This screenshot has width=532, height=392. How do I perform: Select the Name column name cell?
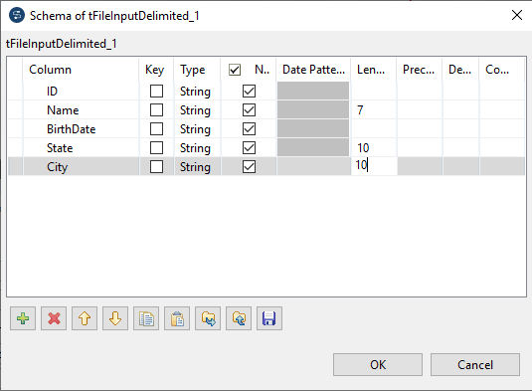click(81, 110)
